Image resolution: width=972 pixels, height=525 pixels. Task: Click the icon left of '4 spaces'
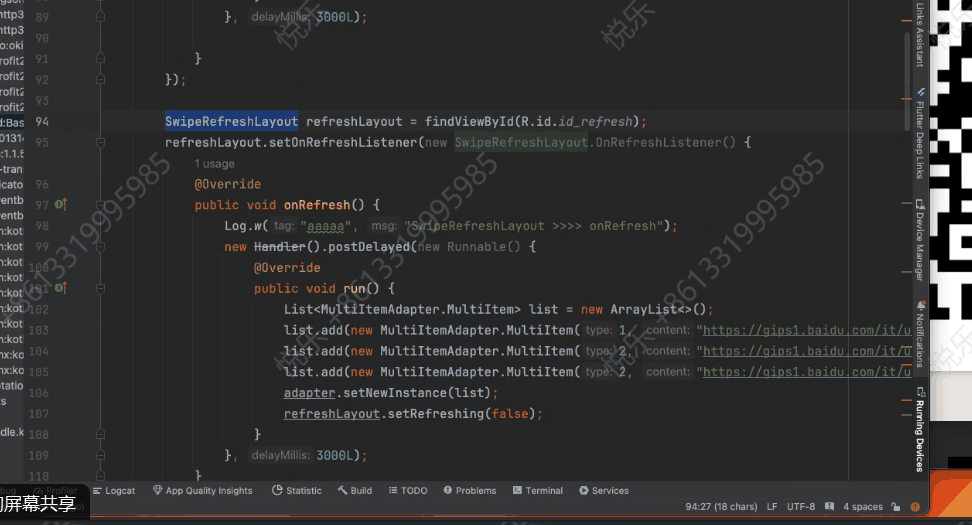tap(829, 506)
